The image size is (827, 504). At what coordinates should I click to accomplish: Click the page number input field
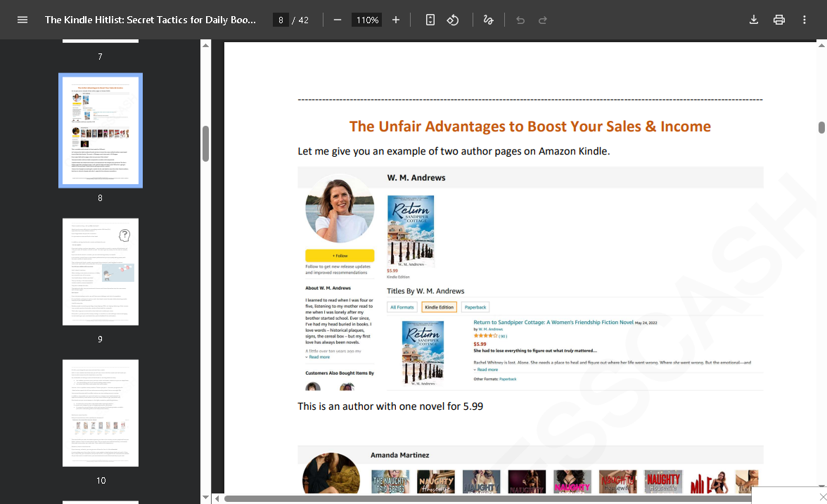tap(281, 20)
